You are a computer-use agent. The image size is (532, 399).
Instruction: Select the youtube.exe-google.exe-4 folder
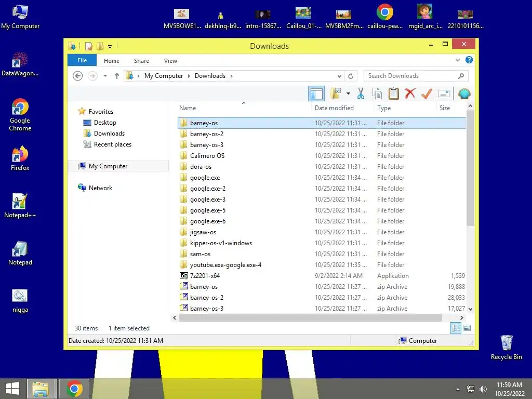pos(321,264)
